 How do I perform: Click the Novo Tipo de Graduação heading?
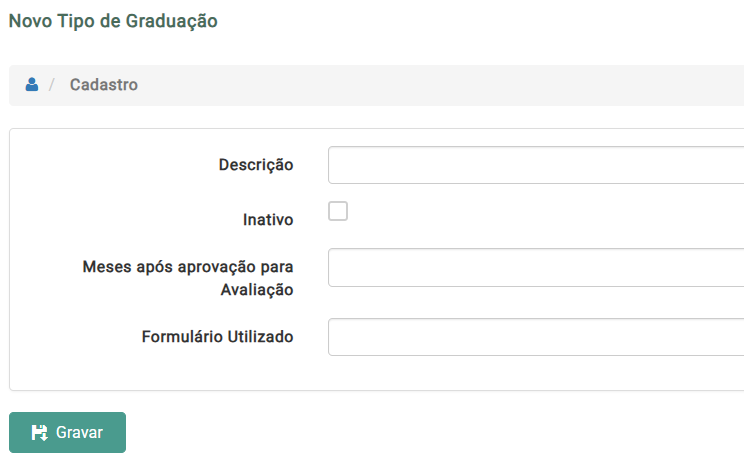click(113, 20)
